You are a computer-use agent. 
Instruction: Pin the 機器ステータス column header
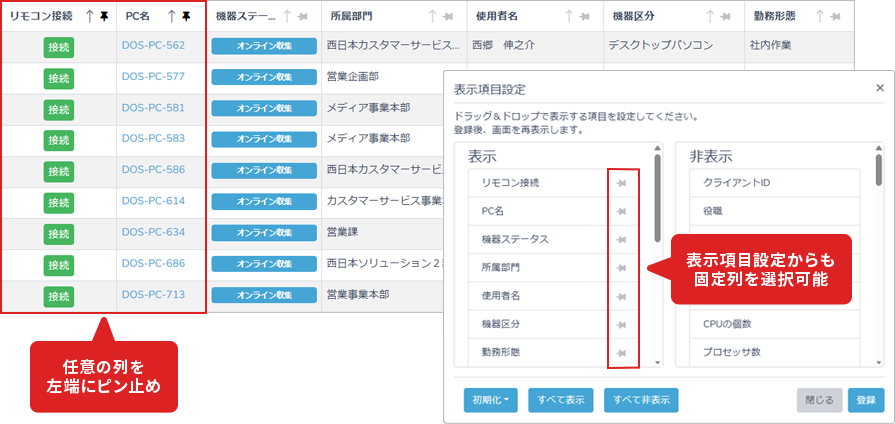click(303, 17)
